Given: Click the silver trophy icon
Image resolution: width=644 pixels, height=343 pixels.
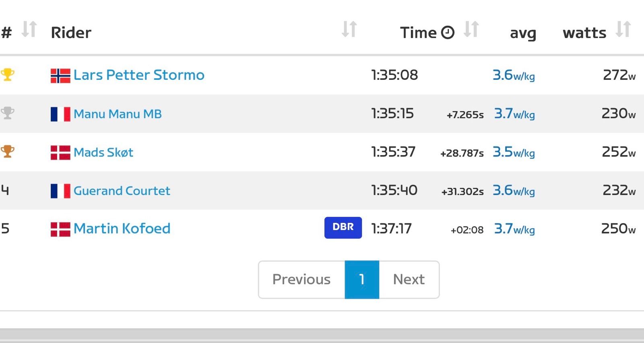Looking at the screenshot, I should (x=8, y=113).
